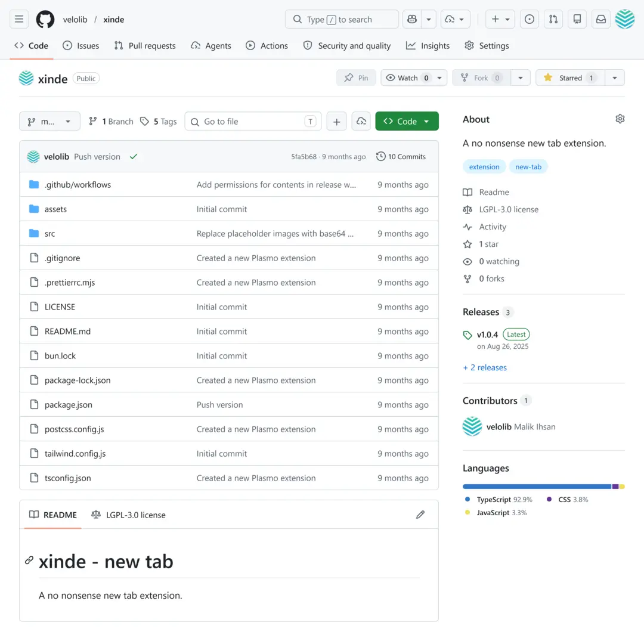Select the README tab in file panel
Screen dimensions: 644x644
(53, 515)
